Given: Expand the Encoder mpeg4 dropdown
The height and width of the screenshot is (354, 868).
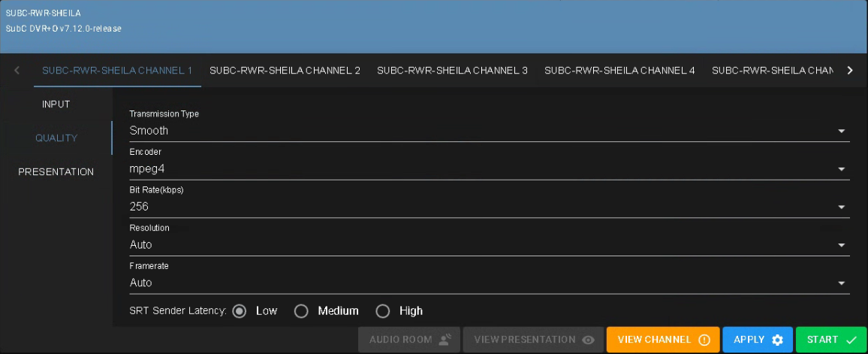Looking at the screenshot, I should click(x=841, y=169).
